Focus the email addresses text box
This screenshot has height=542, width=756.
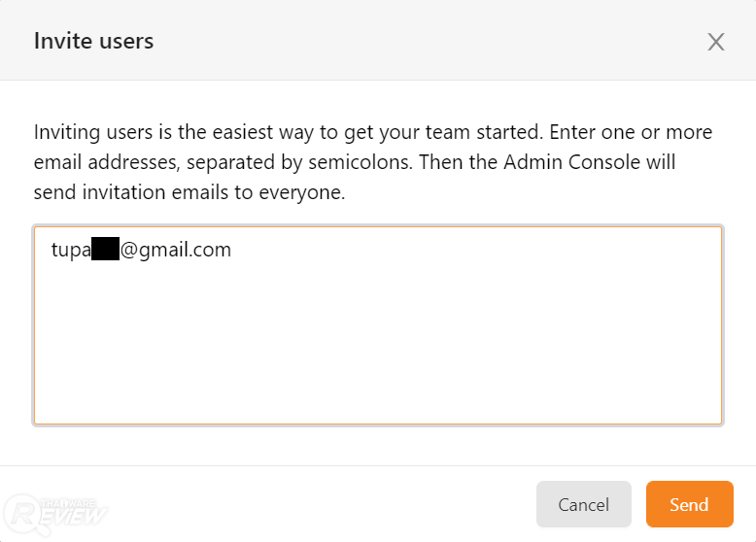[x=377, y=340]
